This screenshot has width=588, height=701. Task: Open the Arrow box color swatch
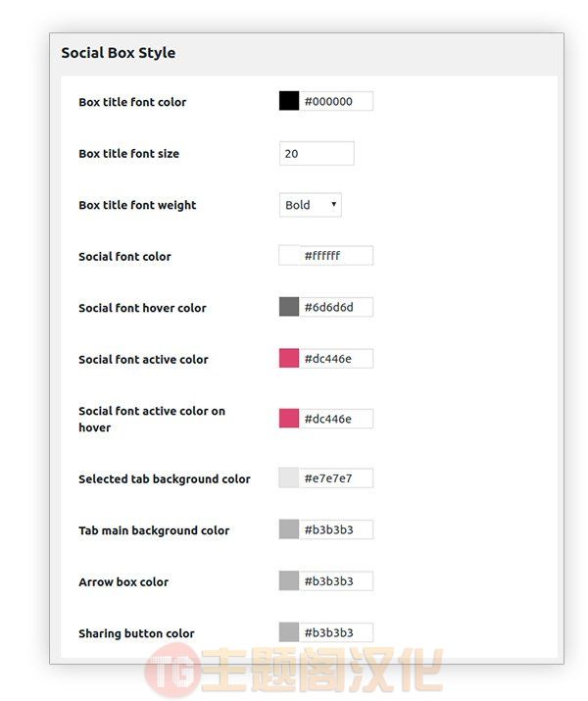pos(289,580)
